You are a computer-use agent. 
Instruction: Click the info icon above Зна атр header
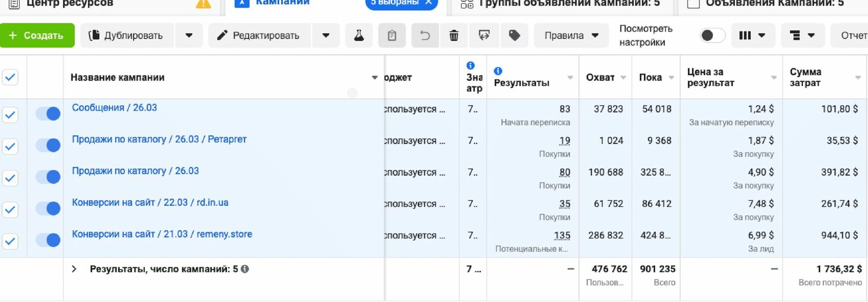470,66
